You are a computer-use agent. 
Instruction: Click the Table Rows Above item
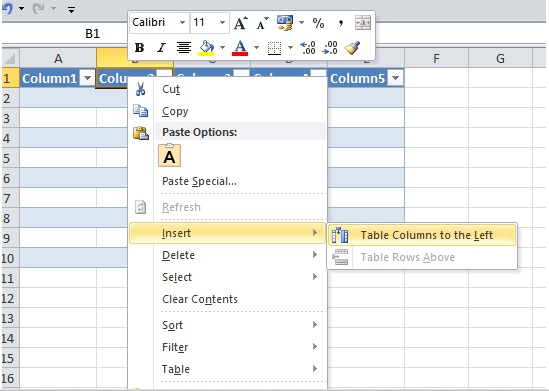point(422,257)
